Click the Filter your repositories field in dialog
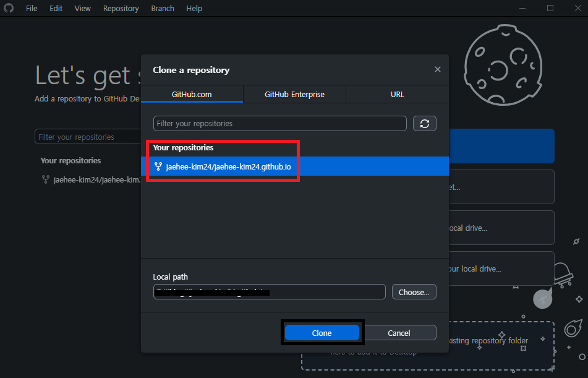This screenshot has height=378, width=588. click(x=279, y=124)
